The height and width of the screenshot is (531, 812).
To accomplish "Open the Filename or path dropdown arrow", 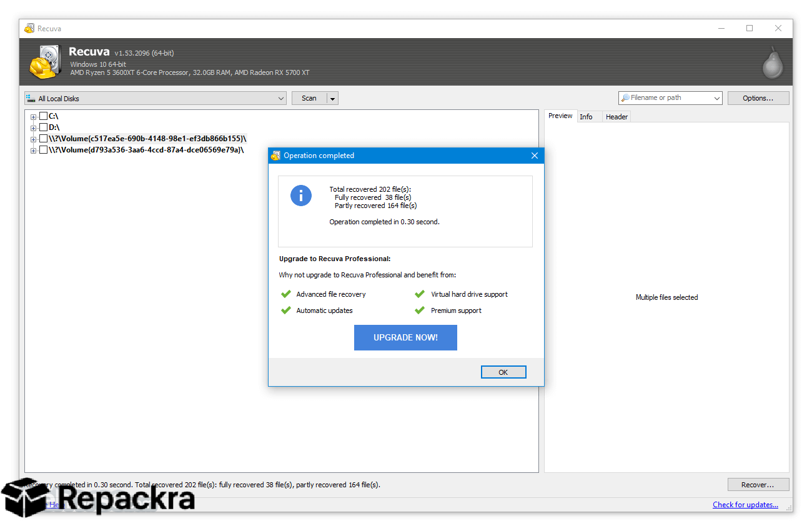I will (x=716, y=98).
